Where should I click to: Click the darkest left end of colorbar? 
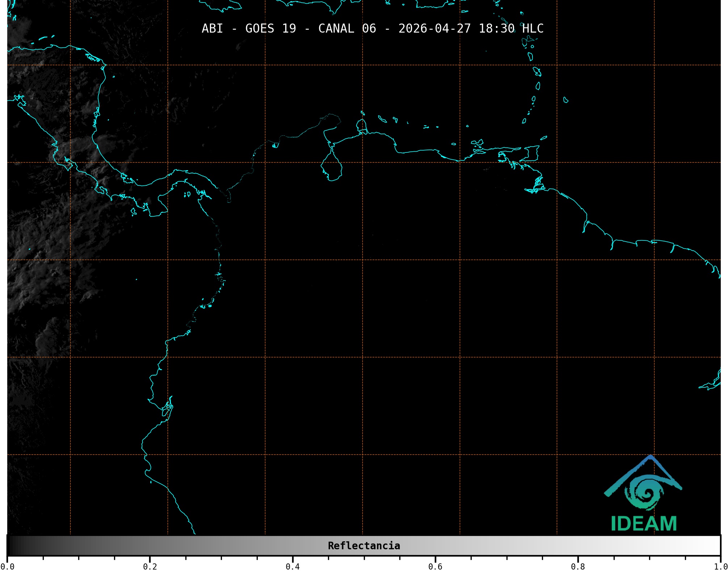tap(11, 546)
